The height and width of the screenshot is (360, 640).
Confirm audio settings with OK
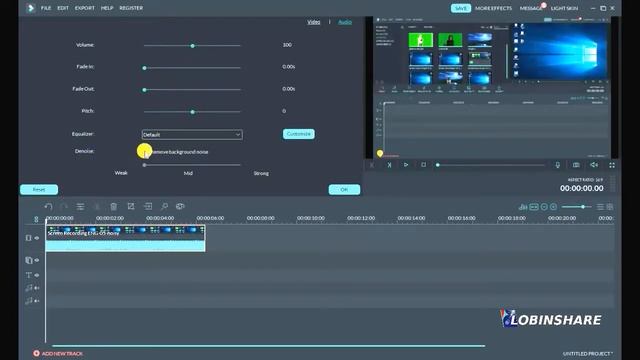[x=344, y=189]
